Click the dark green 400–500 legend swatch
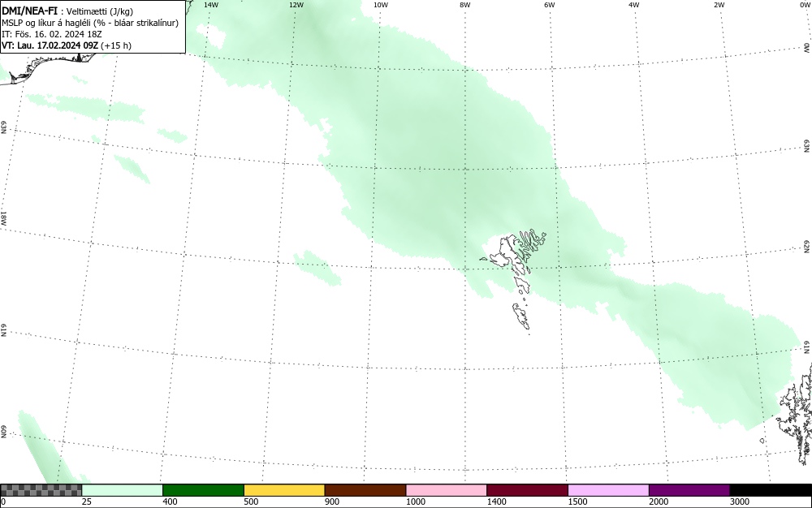 (203, 490)
